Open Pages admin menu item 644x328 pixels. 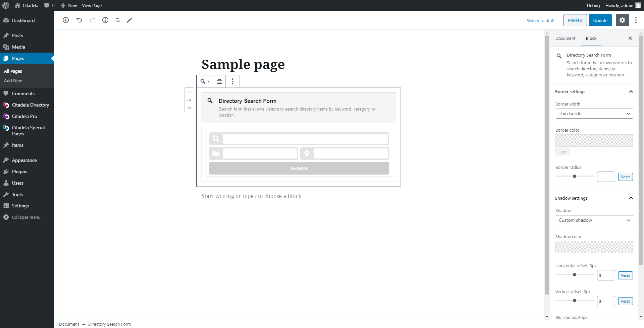27,58
